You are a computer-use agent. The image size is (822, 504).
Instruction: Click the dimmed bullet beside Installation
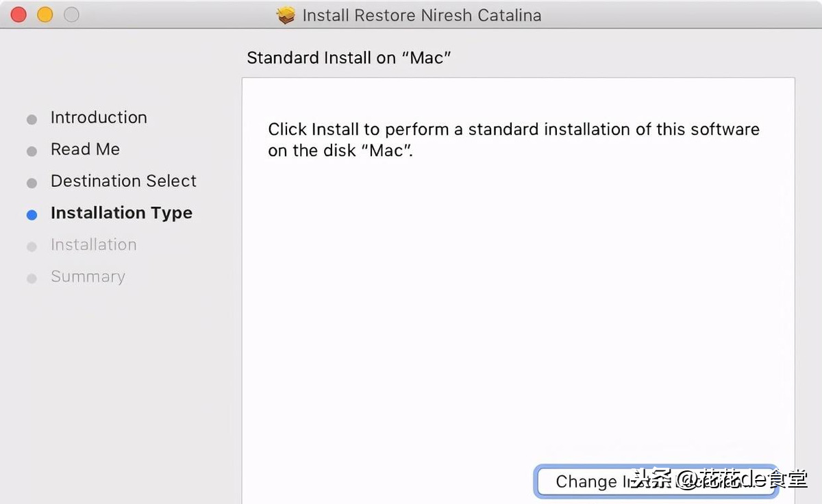click(32, 247)
